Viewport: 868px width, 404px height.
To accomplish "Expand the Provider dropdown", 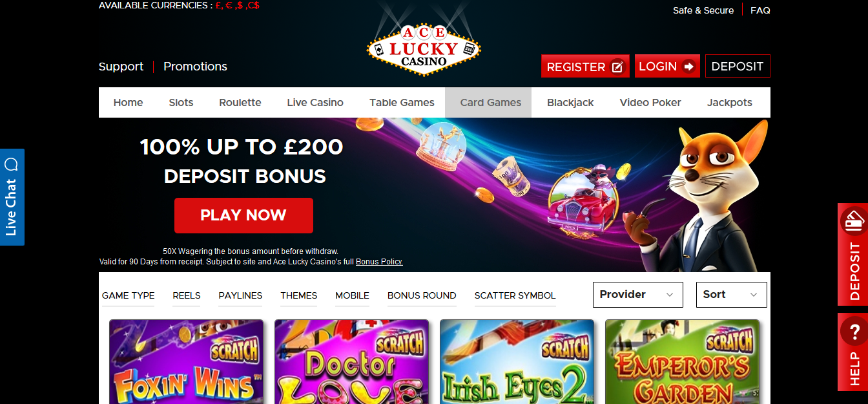I will (x=638, y=295).
